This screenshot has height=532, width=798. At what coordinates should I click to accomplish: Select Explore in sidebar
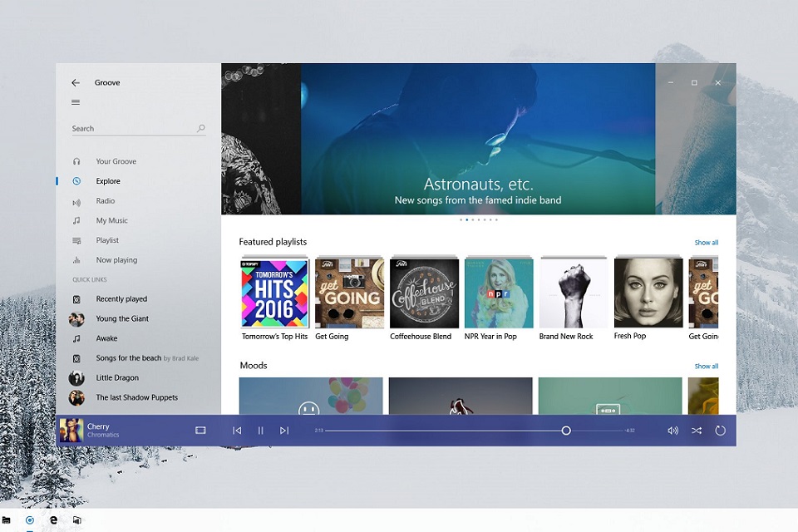pos(108,181)
